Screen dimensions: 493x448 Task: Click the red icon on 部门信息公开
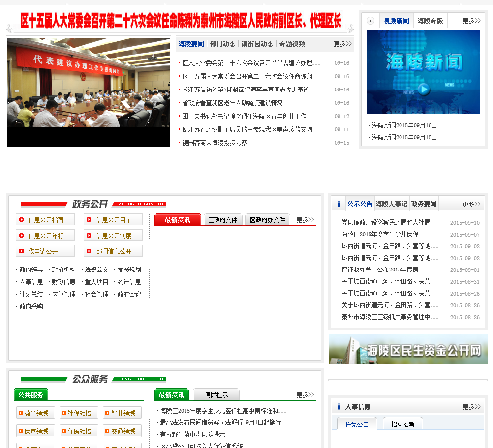tap(89, 251)
